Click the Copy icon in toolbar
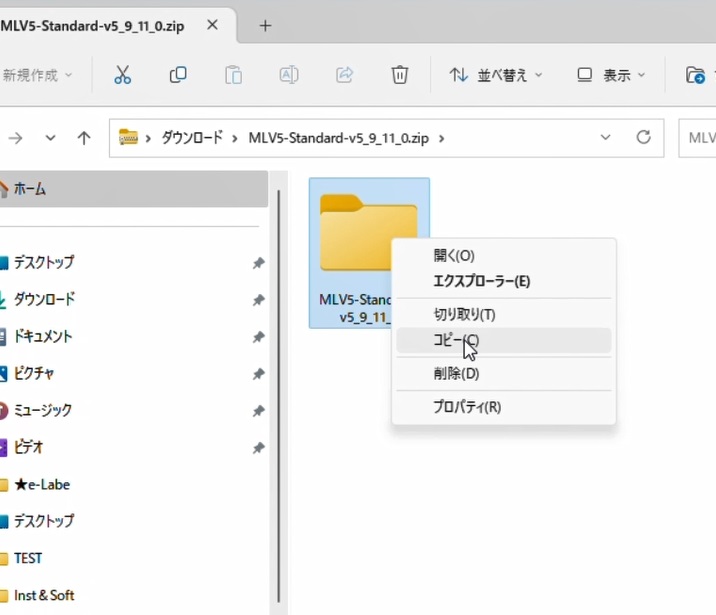The image size is (716, 615). (x=178, y=75)
